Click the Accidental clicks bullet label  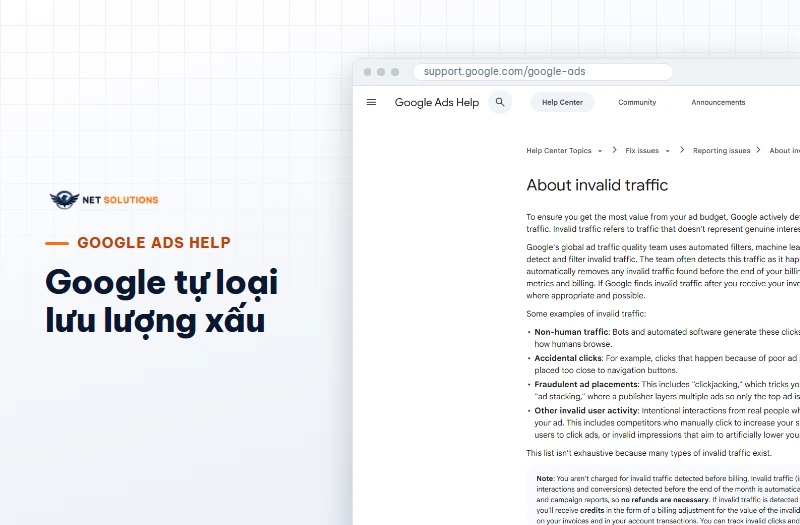(x=568, y=358)
